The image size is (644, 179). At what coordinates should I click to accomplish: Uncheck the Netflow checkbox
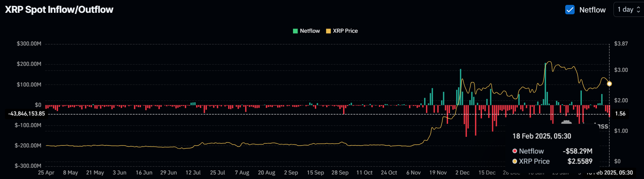tap(570, 10)
